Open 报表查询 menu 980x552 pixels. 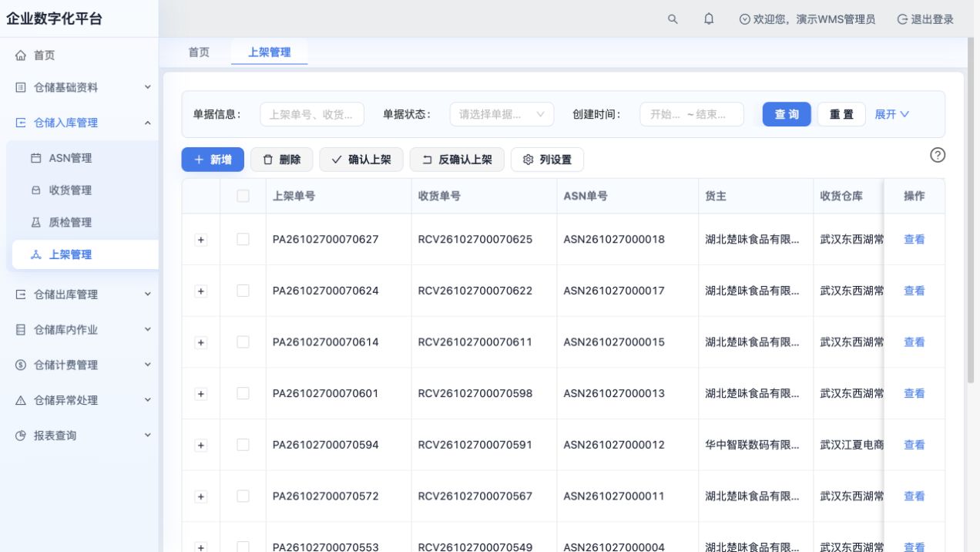pyautogui.click(x=79, y=436)
